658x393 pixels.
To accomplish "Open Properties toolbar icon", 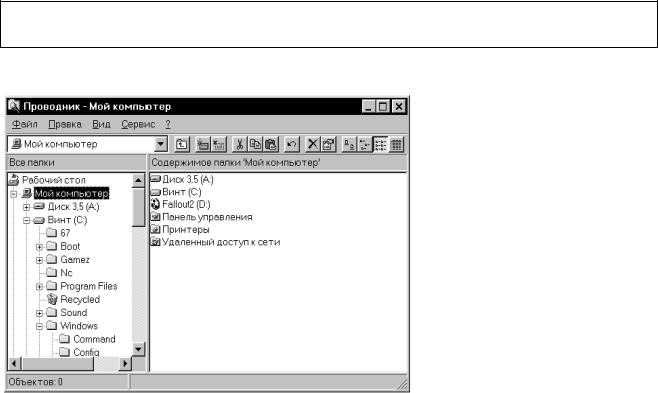I will click(328, 145).
